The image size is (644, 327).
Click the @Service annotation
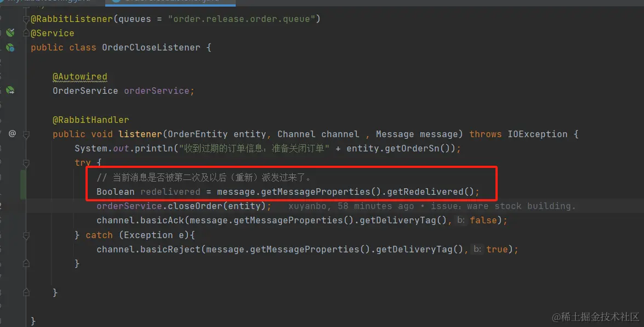click(x=53, y=33)
